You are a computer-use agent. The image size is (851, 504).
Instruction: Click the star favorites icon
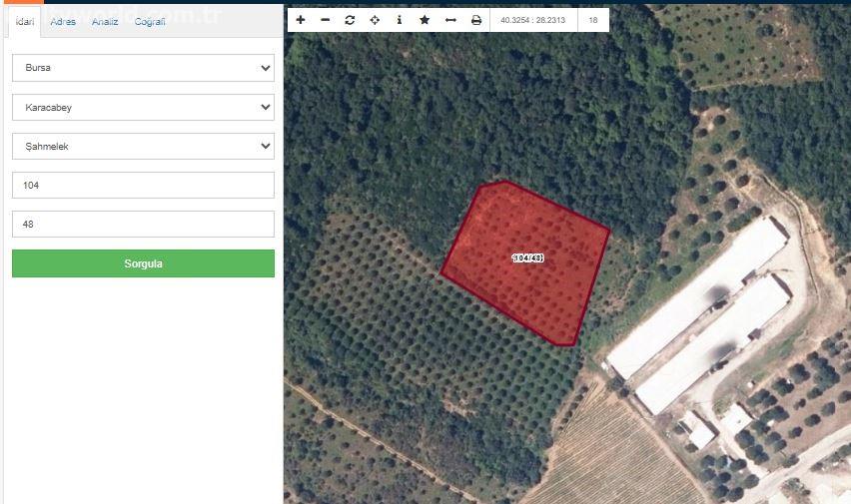425,20
